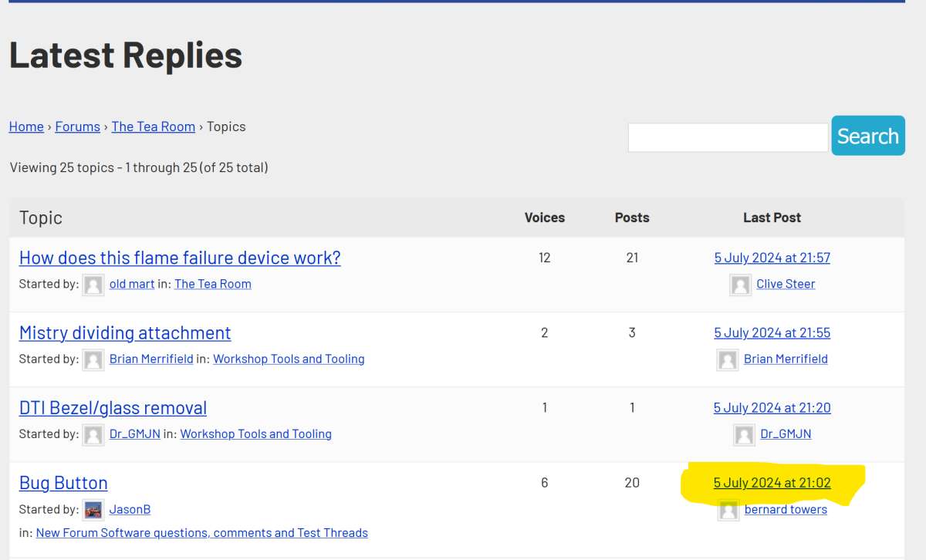Open The Tea Room forum link beside old mart
Viewport: 926px width, 560px height.
click(x=213, y=284)
